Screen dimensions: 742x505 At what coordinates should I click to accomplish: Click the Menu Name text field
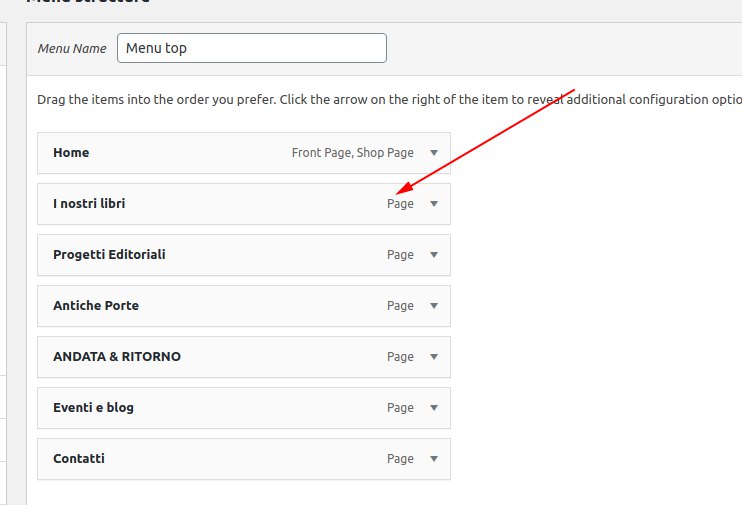(x=251, y=48)
